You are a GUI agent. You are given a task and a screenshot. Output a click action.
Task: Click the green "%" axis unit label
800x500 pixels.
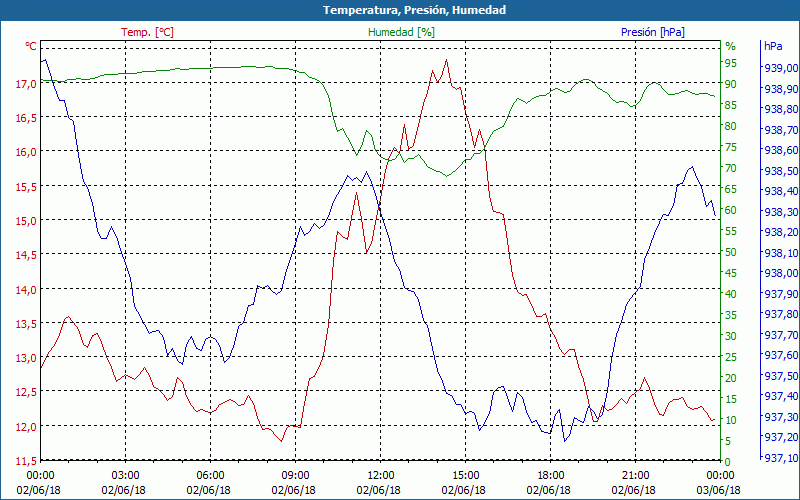click(731, 46)
